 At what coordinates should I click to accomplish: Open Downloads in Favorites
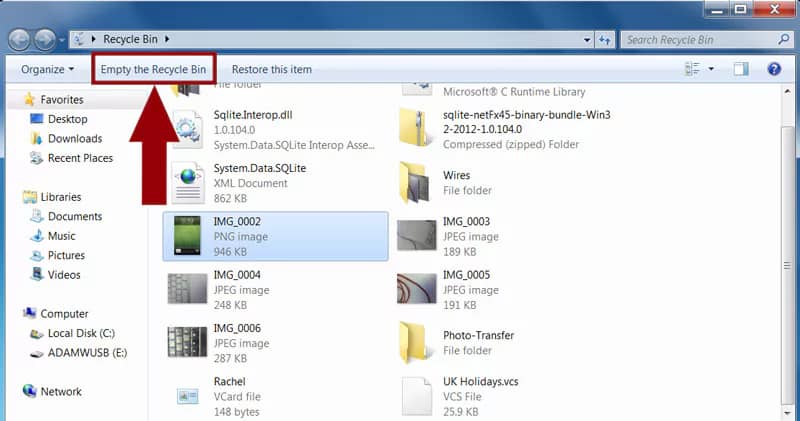click(75, 139)
